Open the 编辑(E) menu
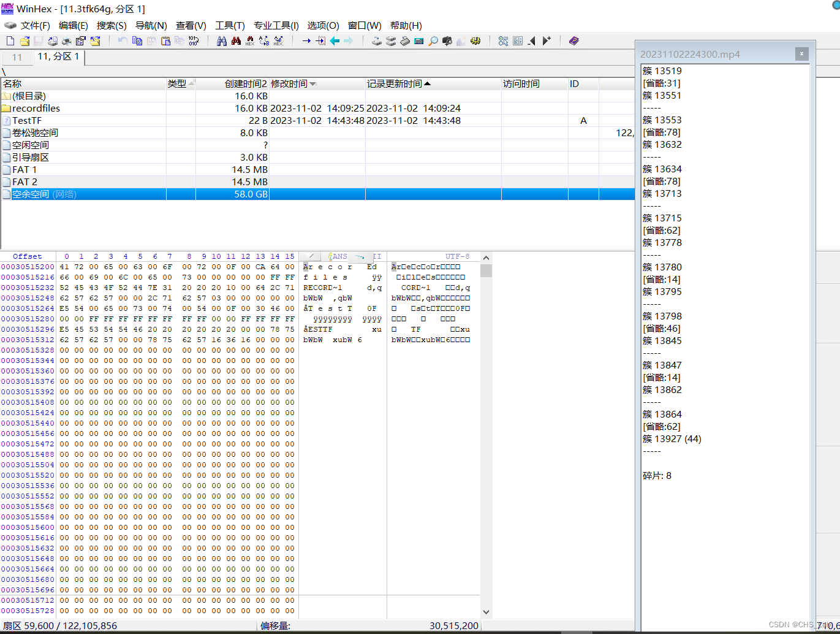The height and width of the screenshot is (634, 840). tap(73, 25)
